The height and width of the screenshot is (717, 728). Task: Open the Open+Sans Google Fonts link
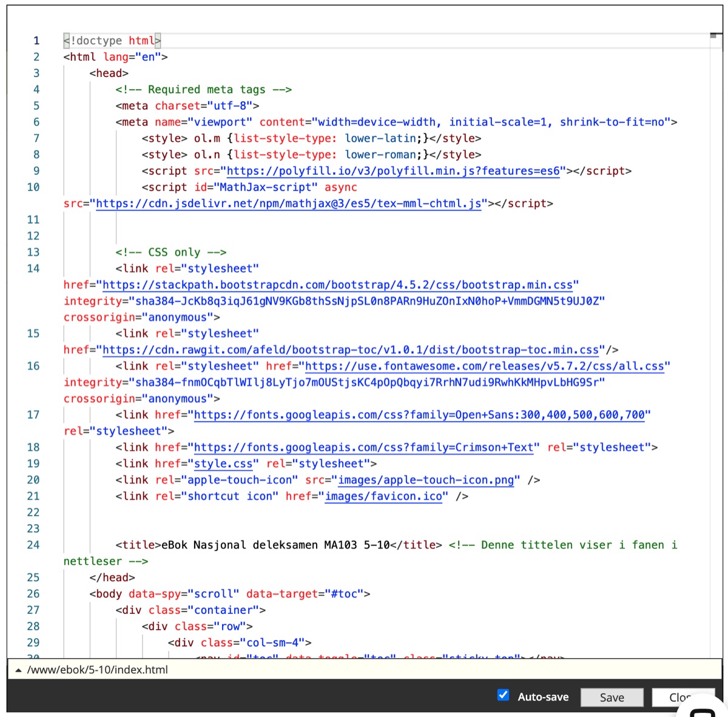(x=419, y=415)
